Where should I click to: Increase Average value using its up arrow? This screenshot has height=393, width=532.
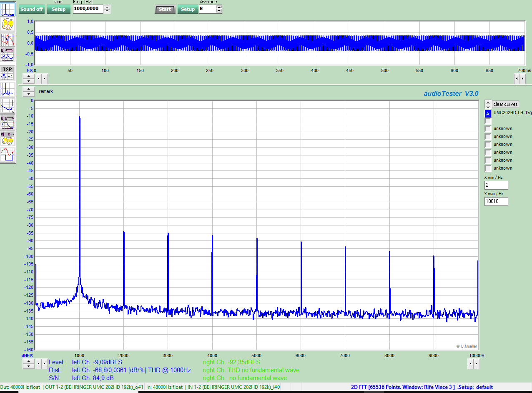218,7
